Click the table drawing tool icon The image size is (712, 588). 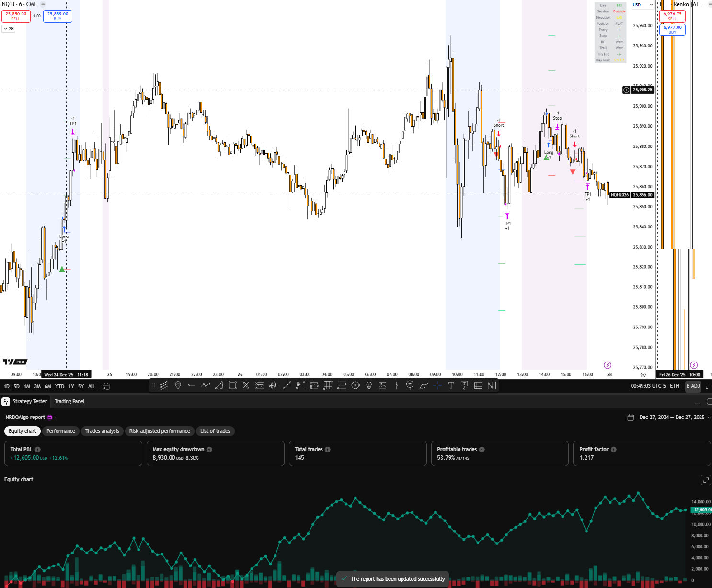478,385
